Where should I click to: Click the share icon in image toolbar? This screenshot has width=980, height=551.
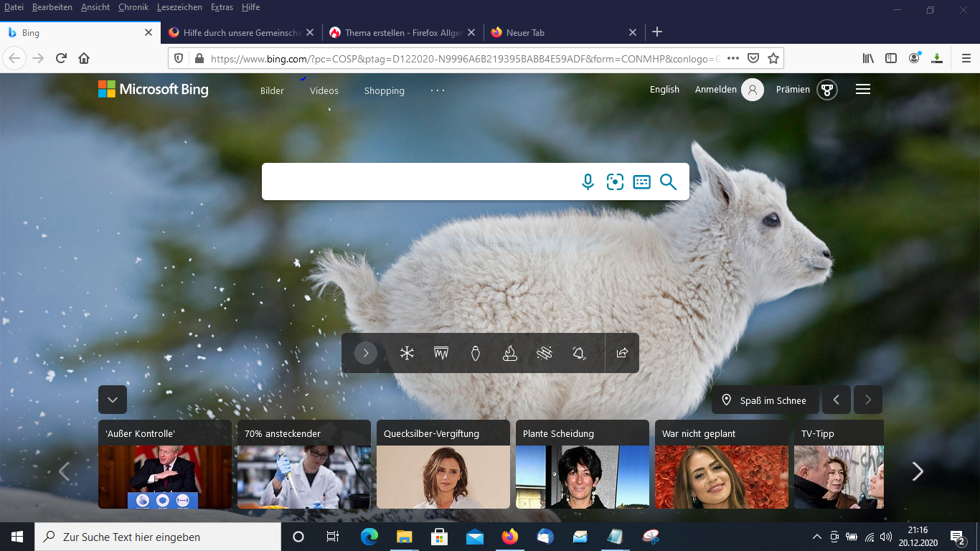tap(622, 353)
